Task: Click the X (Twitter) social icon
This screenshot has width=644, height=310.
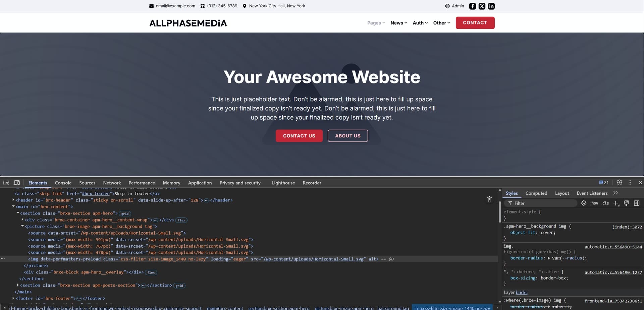Action: pyautogui.click(x=482, y=6)
